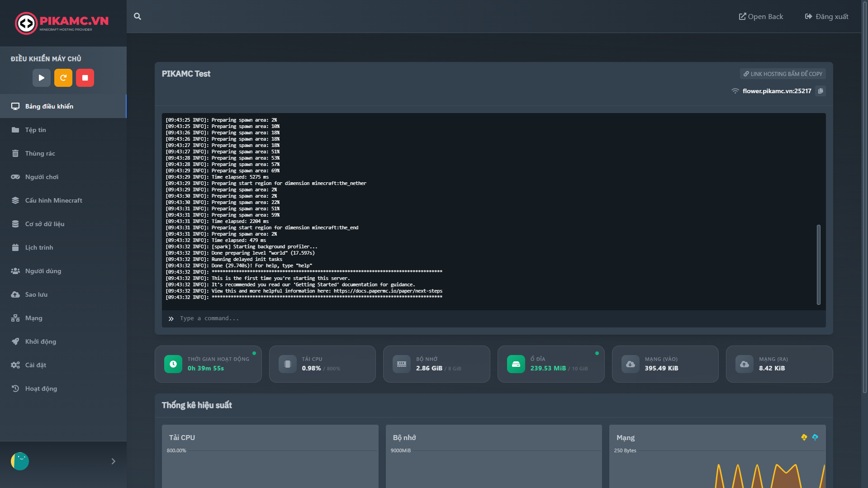The image size is (868, 488).
Task: Open the search magnifier icon
Action: tap(138, 16)
